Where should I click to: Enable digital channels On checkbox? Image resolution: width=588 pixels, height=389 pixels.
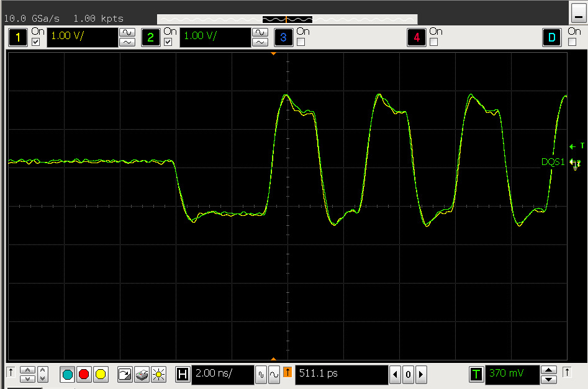click(x=572, y=42)
